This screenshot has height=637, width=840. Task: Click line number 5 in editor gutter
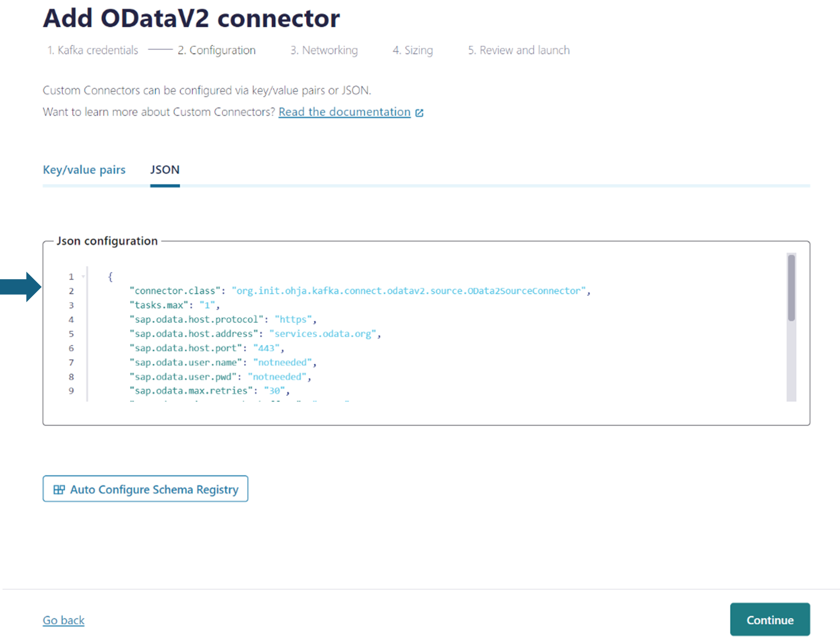(x=71, y=334)
